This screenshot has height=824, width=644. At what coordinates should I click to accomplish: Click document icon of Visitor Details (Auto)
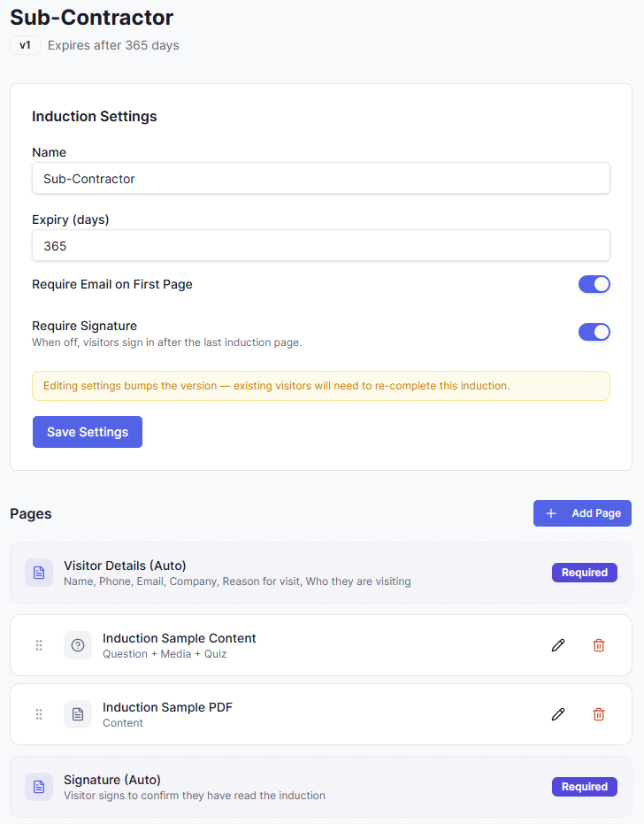click(x=39, y=573)
